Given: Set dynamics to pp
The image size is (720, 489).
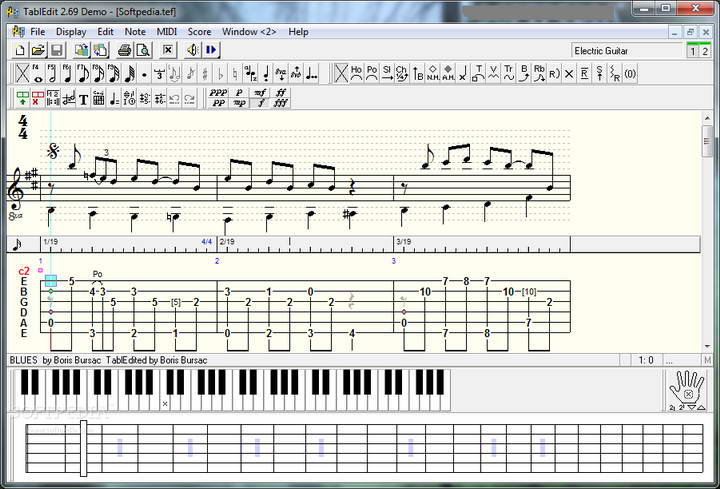Looking at the screenshot, I should point(218,103).
